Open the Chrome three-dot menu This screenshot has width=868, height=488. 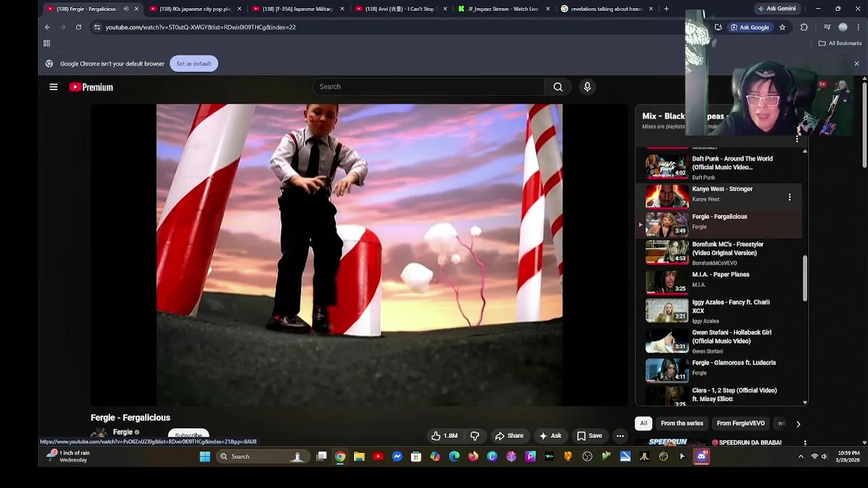tap(859, 27)
